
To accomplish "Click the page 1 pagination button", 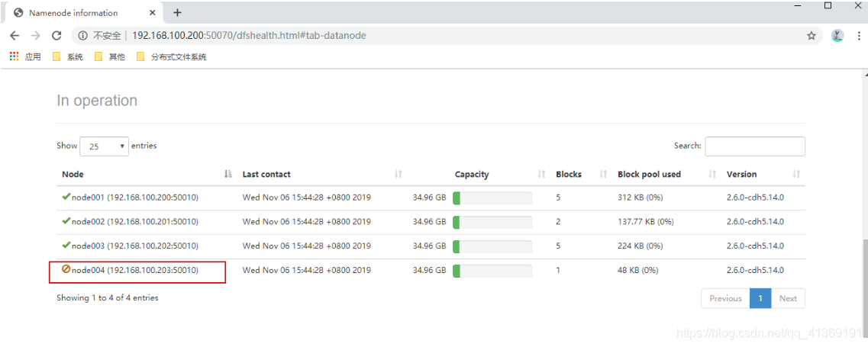I will (760, 298).
